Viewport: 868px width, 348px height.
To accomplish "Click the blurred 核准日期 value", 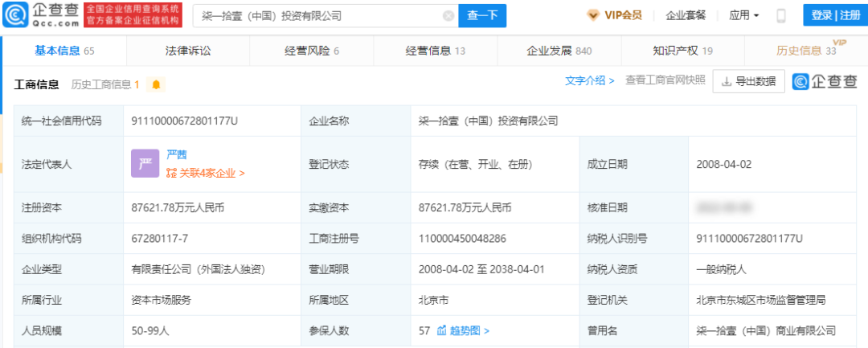I will [x=725, y=208].
